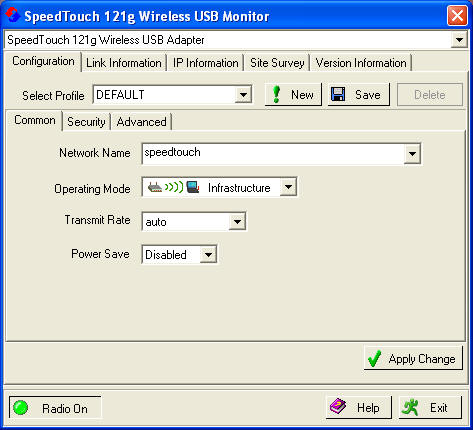Open the wireless USB adapter selector dropdown
Image resolution: width=473 pixels, height=430 pixels.
tap(459, 40)
